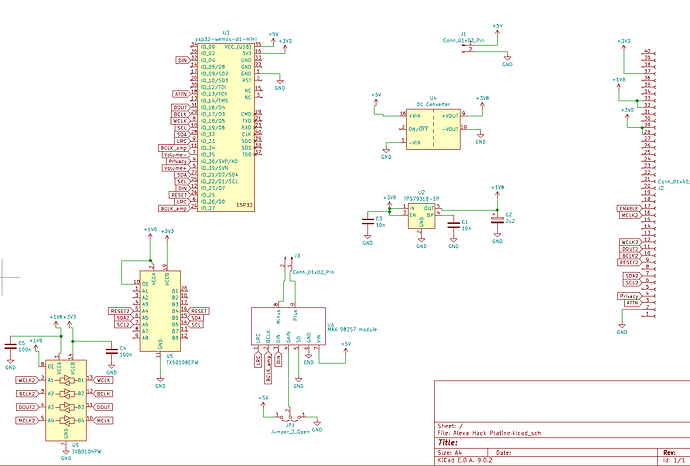Click the 'Title:' field in title block
Image resolution: width=690 pixels, height=466 pixels.
click(448, 442)
